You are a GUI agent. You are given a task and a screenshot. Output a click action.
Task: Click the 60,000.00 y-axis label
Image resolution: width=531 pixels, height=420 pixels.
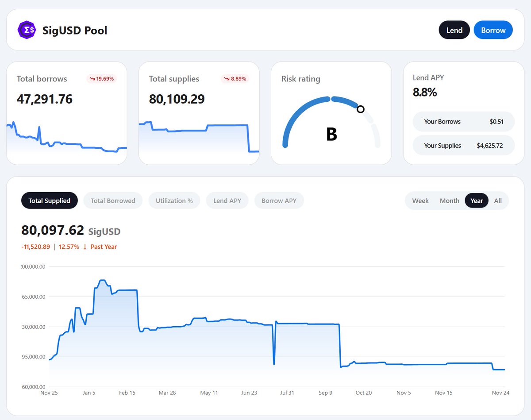[34, 387]
